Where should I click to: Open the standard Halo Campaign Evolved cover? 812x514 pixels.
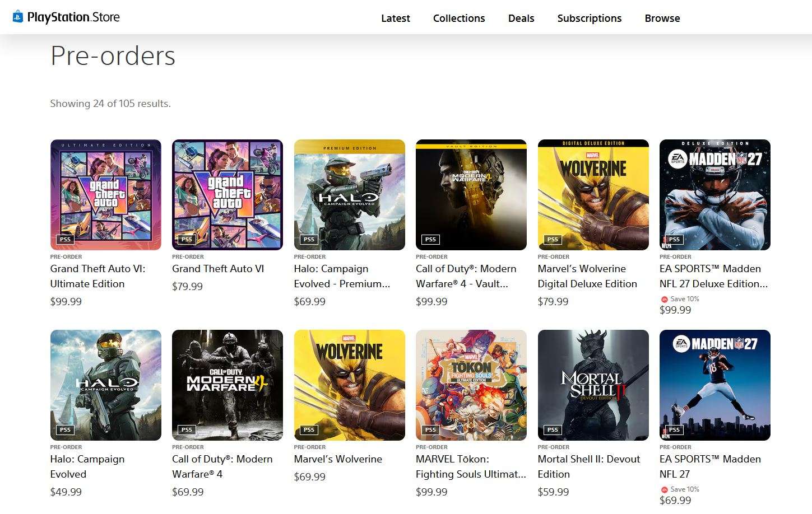106,385
